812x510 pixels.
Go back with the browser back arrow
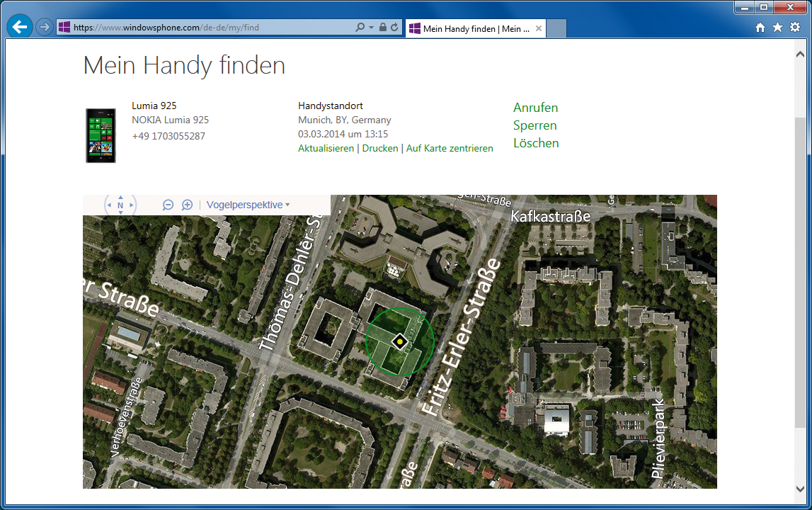20,27
